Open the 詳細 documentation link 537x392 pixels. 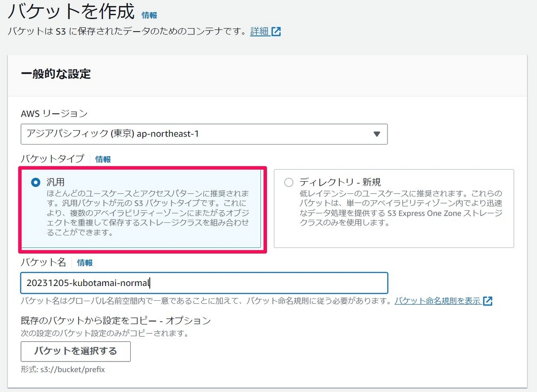259,31
